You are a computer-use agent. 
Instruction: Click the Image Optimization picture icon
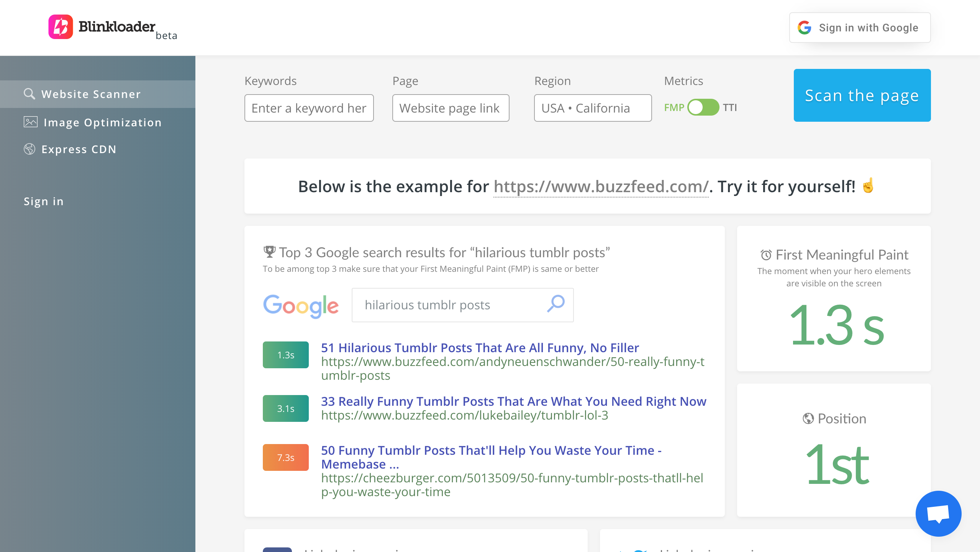(31, 122)
